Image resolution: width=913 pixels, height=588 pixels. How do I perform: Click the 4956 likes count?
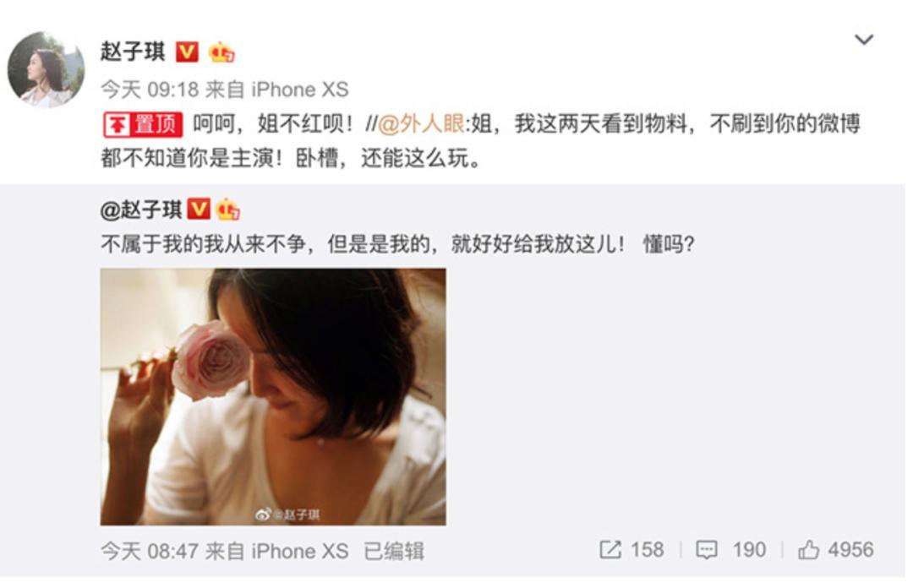click(x=850, y=550)
